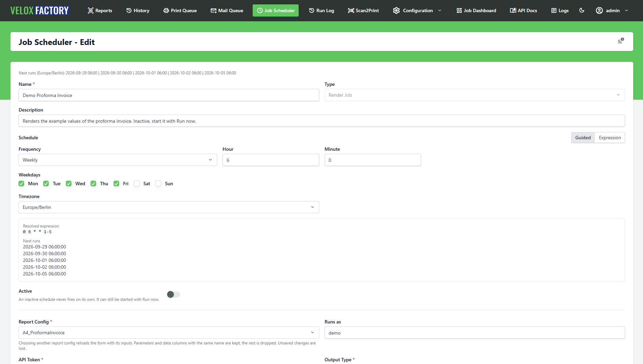
Task: Click the Hour input field
Action: point(271,160)
